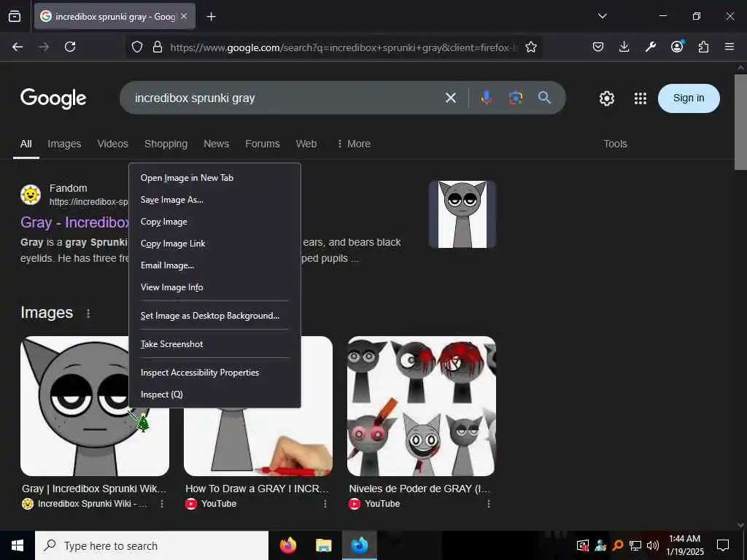Screen dimensions: 747x560
Task: Click the Fandom site favicon
Action: coord(31,195)
